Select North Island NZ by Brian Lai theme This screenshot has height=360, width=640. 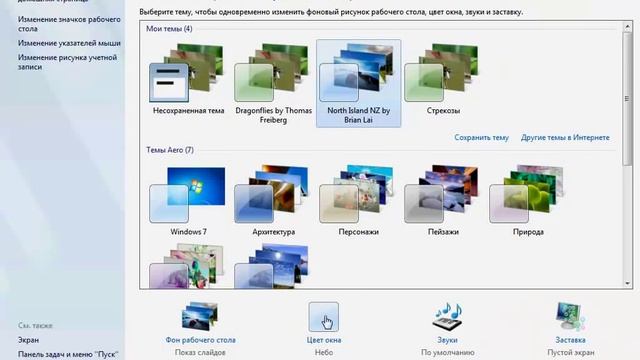click(358, 84)
